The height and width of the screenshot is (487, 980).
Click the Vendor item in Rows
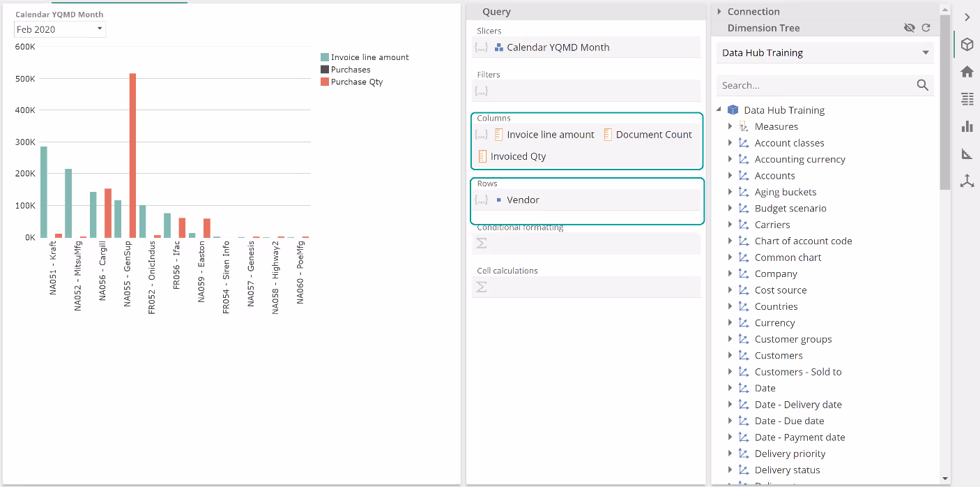523,200
